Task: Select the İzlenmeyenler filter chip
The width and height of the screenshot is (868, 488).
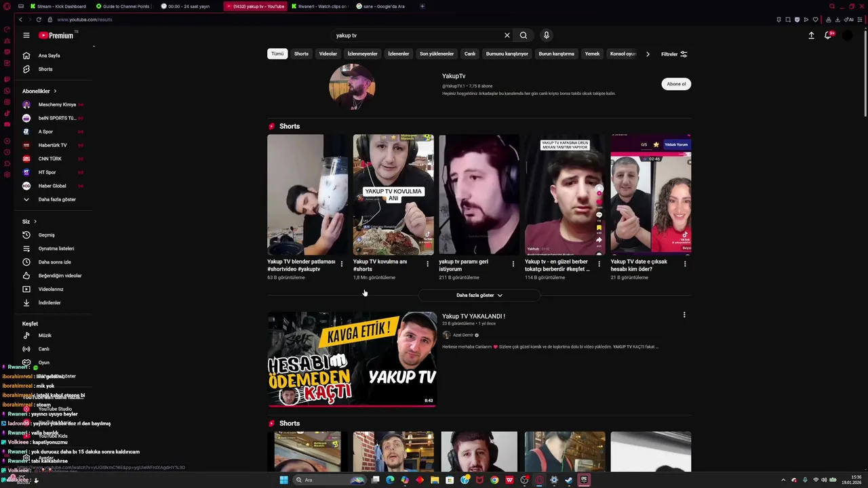Action: (363, 54)
